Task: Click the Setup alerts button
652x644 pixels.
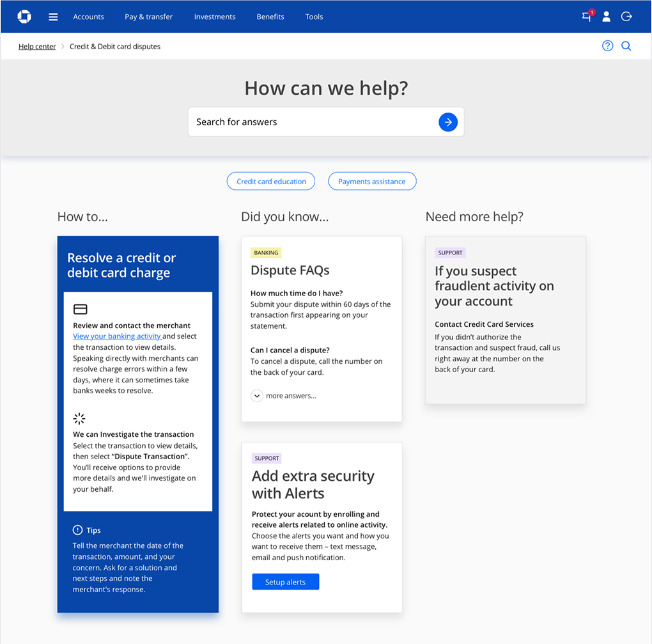Action: [x=285, y=582]
